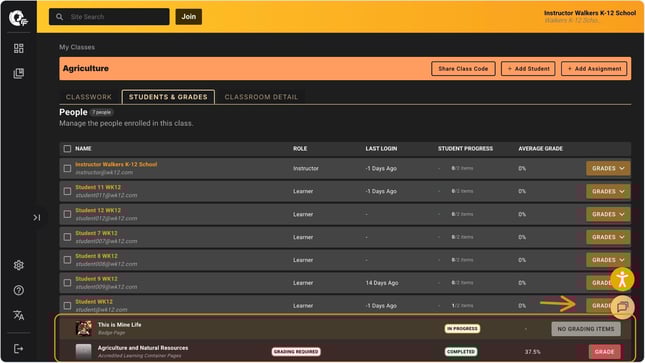Screen dimensions: 645x363
Task: Click the Average Grade column header
Action: click(x=541, y=149)
